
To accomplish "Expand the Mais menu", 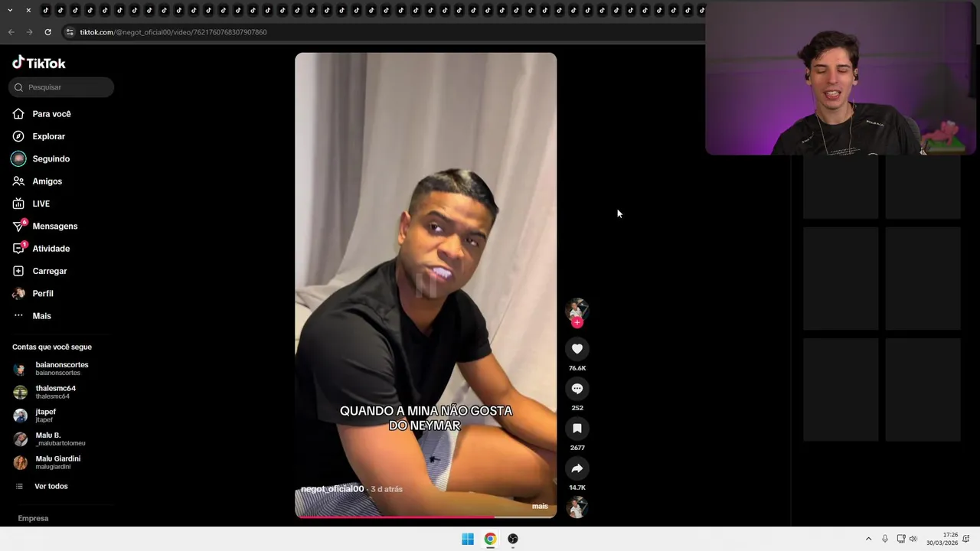I will point(32,316).
